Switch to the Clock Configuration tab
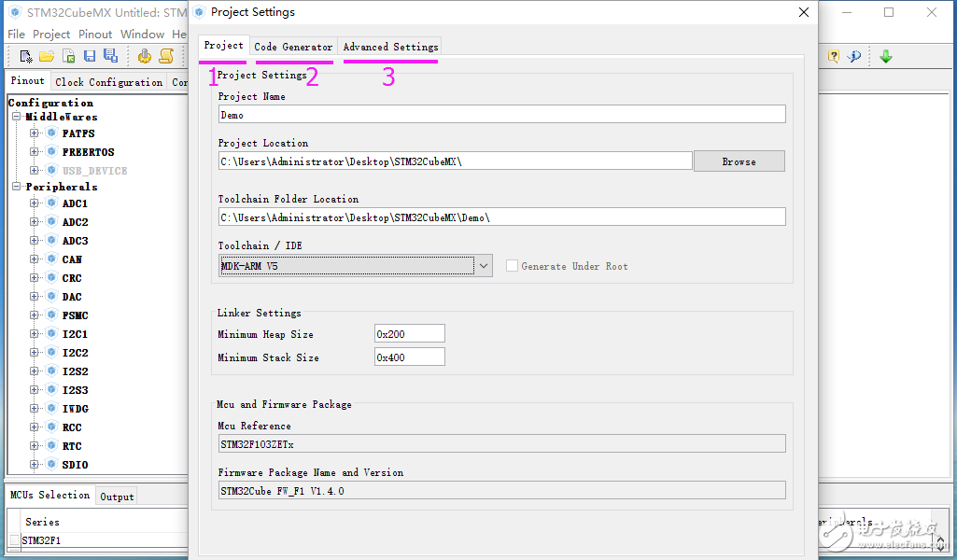This screenshot has width=957, height=560. coord(108,82)
